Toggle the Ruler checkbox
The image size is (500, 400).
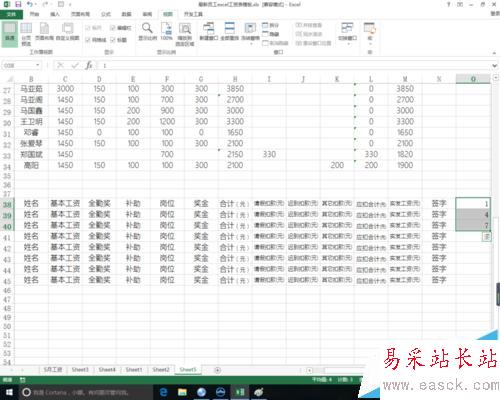point(93,28)
